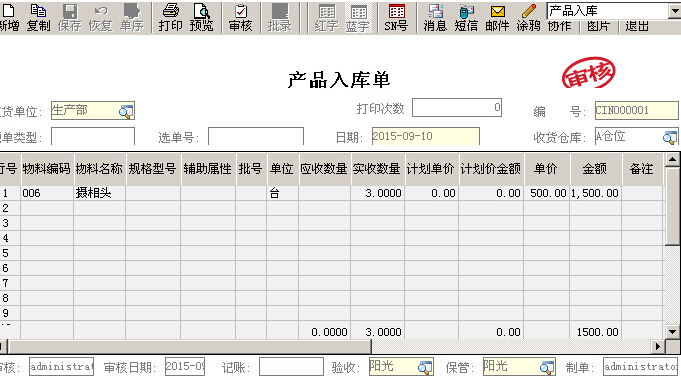
Task: Click the 物料名称 column header
Action: coord(99,169)
